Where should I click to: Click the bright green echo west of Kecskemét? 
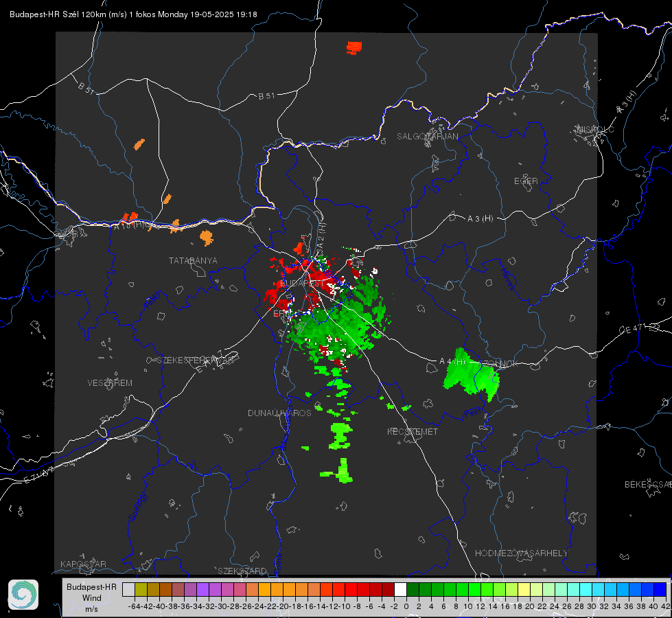(340, 435)
